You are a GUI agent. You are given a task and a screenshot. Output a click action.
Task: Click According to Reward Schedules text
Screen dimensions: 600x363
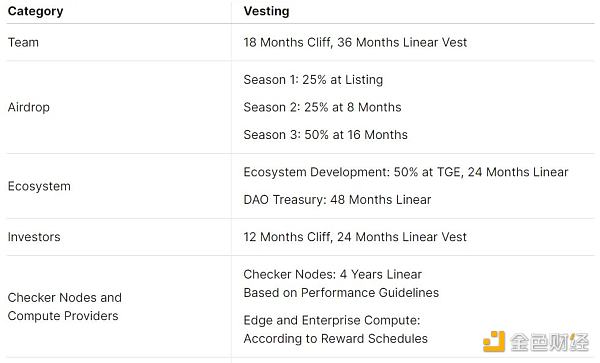tap(336, 339)
